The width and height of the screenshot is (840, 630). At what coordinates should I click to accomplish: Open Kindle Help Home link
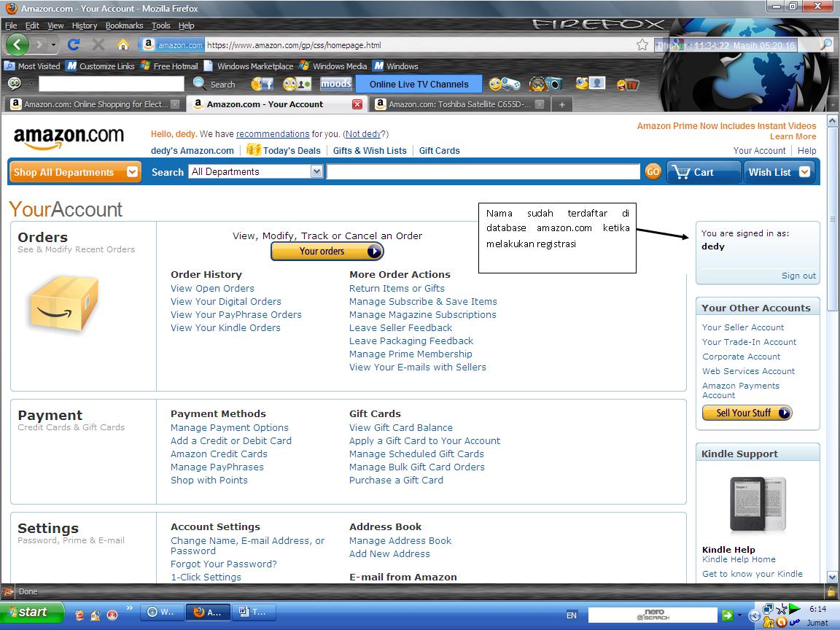tap(739, 559)
